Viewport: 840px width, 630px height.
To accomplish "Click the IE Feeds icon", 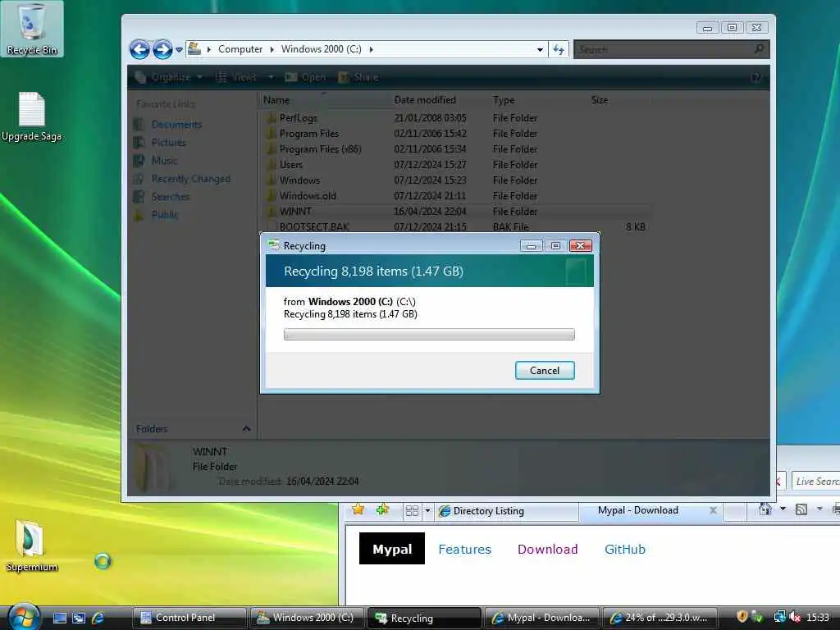I will point(801,509).
